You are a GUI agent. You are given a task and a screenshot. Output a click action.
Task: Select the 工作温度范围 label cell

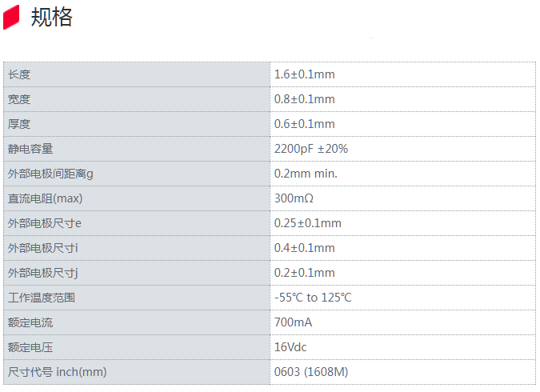[x=137, y=298]
